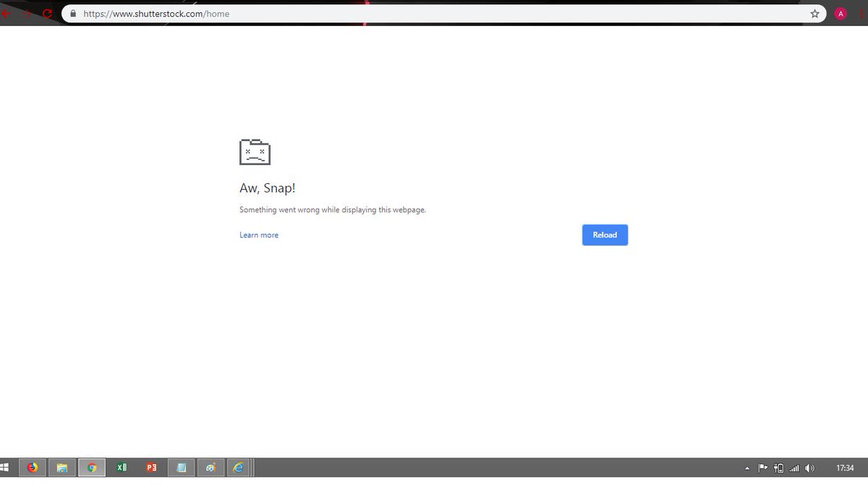
Task: Open the Windows Start button
Action: [x=5, y=468]
